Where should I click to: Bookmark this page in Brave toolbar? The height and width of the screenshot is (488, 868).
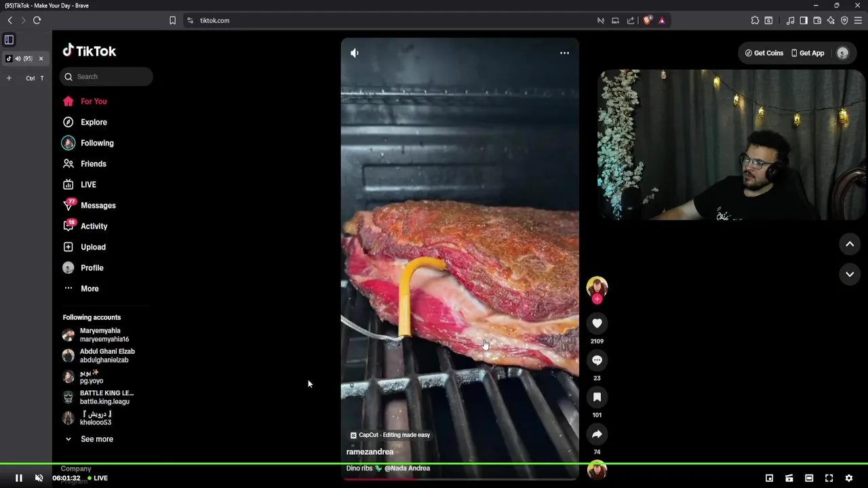coord(172,20)
